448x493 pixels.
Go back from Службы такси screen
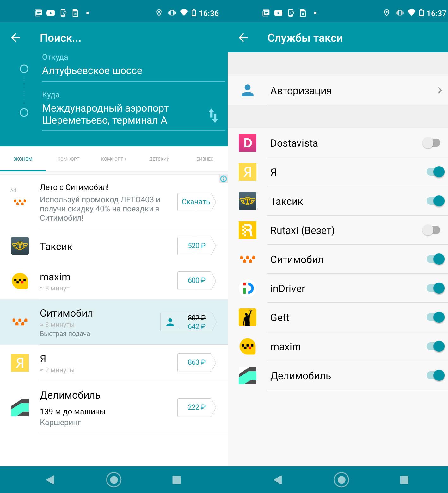(x=243, y=38)
